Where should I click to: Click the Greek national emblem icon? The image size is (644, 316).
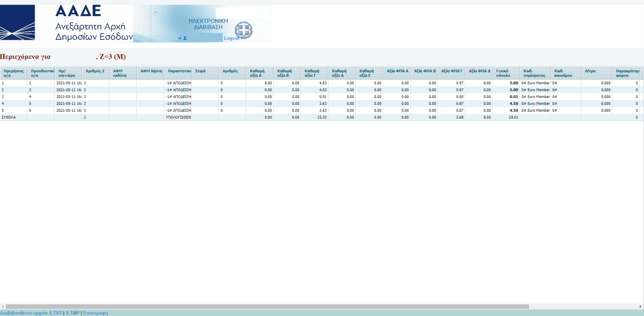point(244,30)
